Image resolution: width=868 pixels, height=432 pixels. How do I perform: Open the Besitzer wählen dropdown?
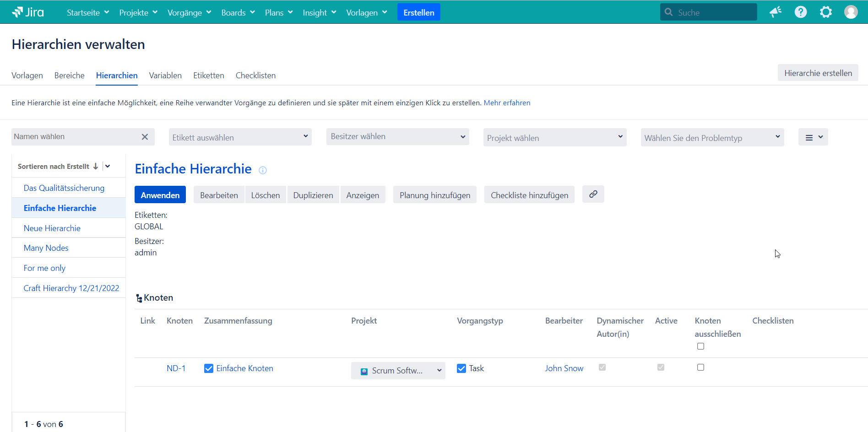pos(397,137)
